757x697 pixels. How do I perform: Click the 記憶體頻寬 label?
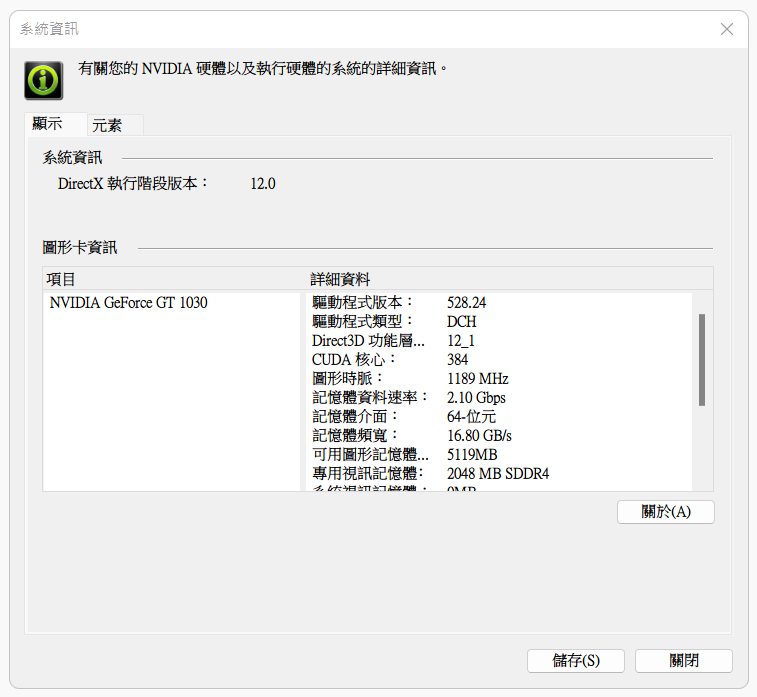point(355,435)
